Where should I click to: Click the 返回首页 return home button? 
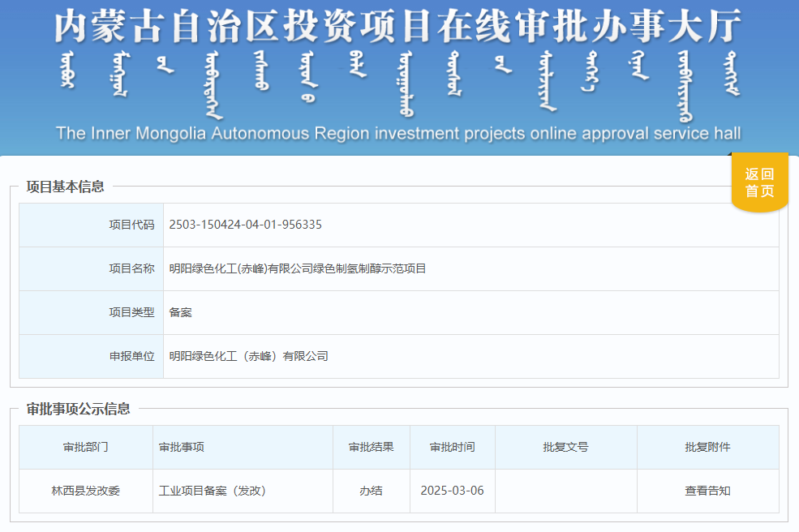click(760, 182)
